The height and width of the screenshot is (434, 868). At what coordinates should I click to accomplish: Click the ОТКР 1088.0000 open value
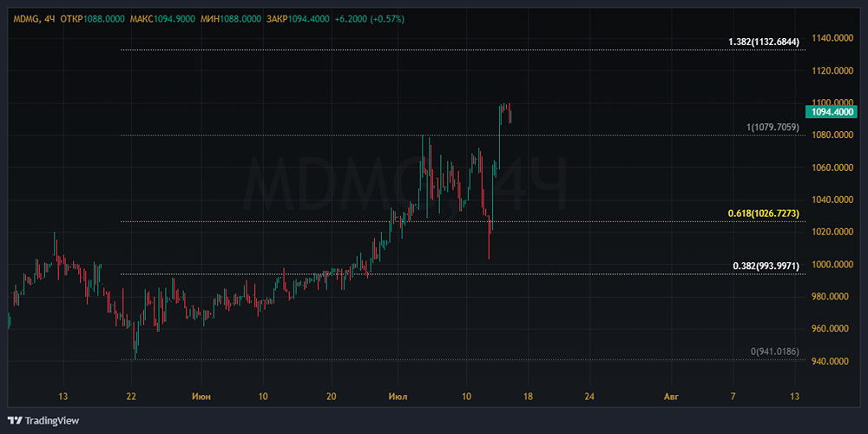click(x=93, y=19)
